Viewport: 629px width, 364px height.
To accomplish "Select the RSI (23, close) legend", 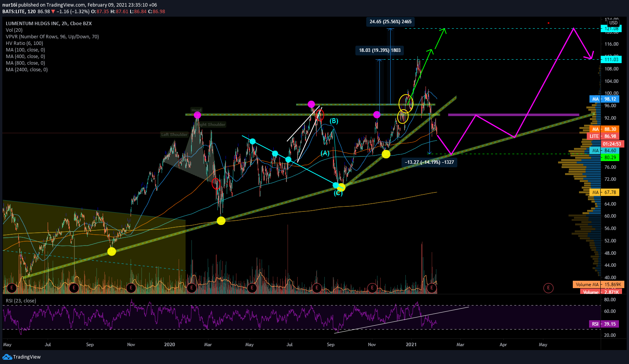I will click(21, 300).
